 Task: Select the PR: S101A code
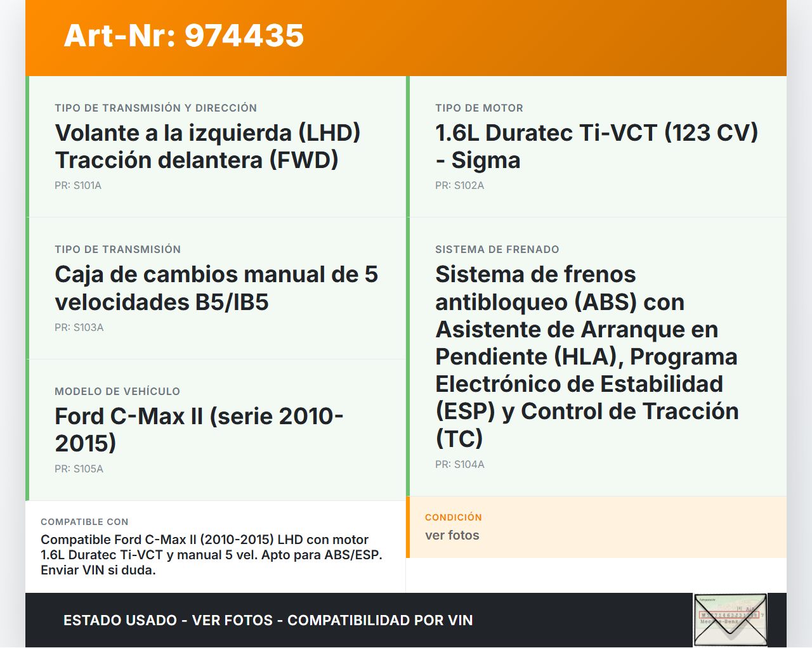[78, 186]
